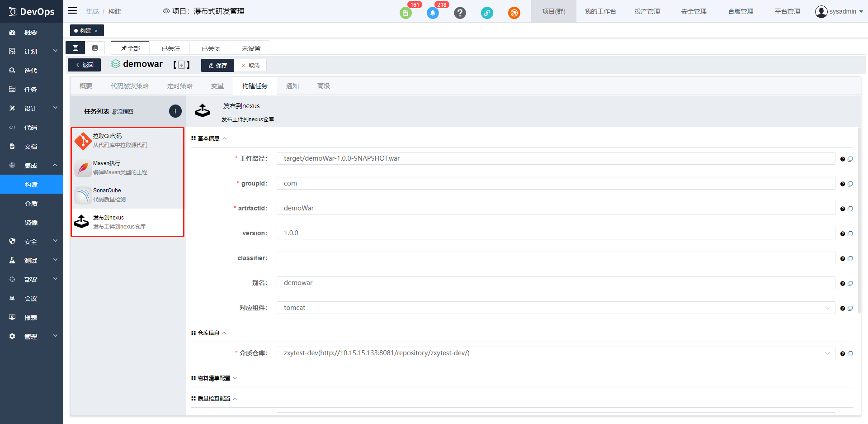Close the 构建 page tab
The image size is (868, 424).
click(96, 31)
